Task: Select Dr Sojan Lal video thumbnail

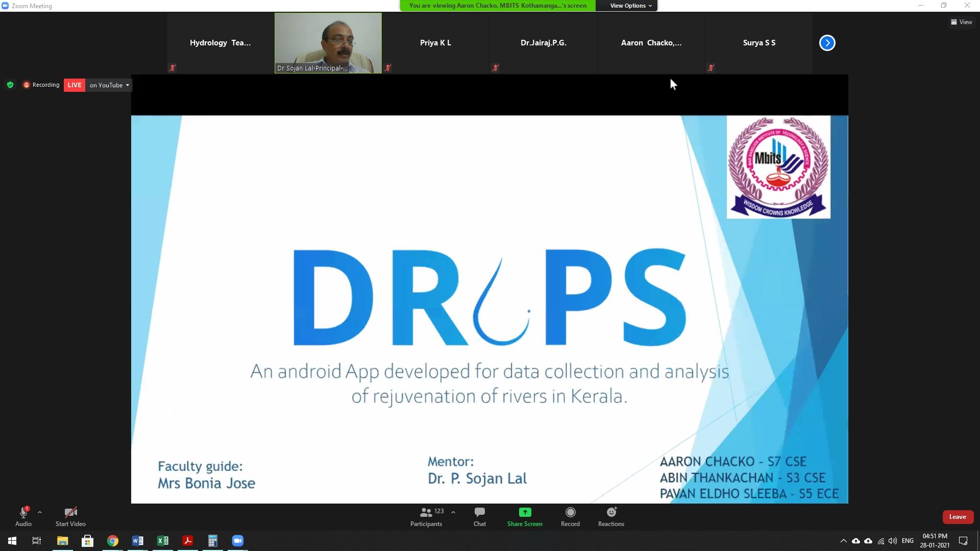Action: pos(328,43)
